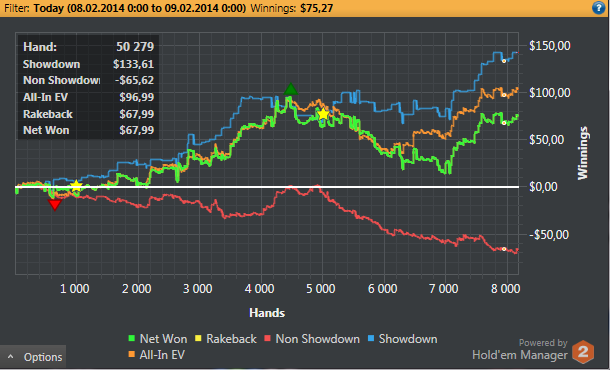The image size is (610, 370).
Task: Toggle the Rakeback legend entry
Action: pyautogui.click(x=226, y=339)
